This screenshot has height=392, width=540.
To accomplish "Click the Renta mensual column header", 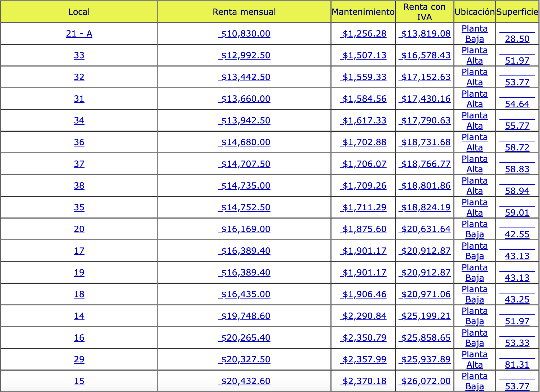I will click(244, 12).
